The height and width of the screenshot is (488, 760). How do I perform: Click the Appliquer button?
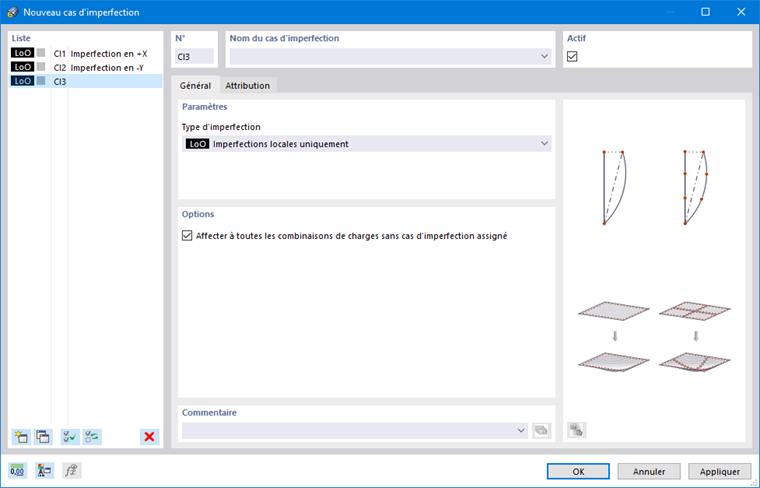[720, 471]
